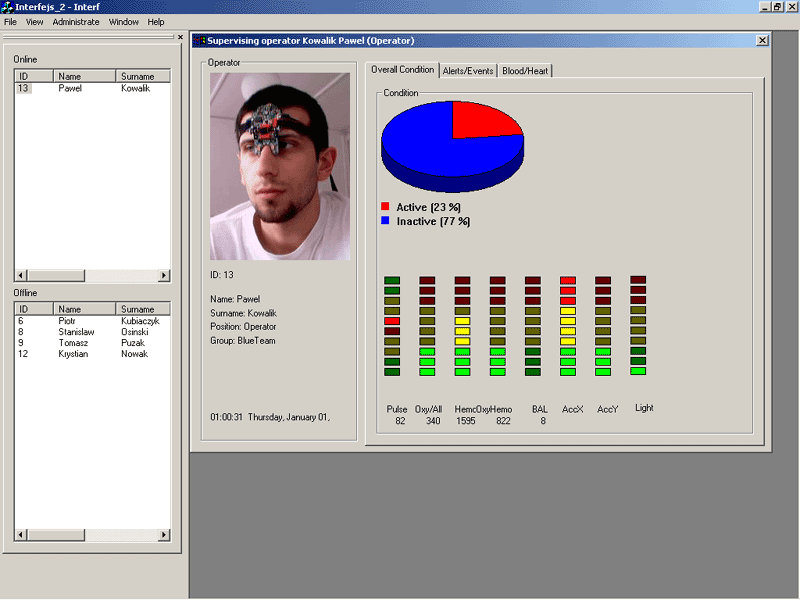Image resolution: width=800 pixels, height=600 pixels.
Task: Click the operator photo of Pawel
Action: click(x=280, y=166)
